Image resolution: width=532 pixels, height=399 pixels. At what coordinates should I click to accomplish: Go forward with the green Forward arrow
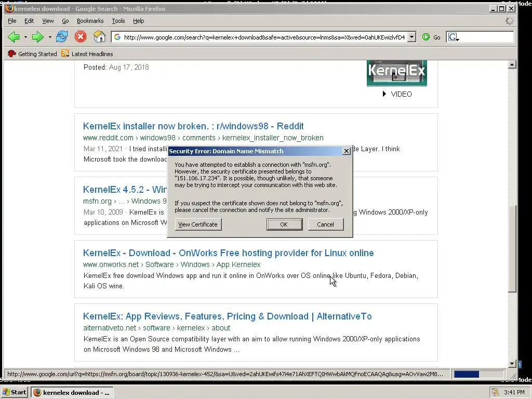tap(37, 37)
